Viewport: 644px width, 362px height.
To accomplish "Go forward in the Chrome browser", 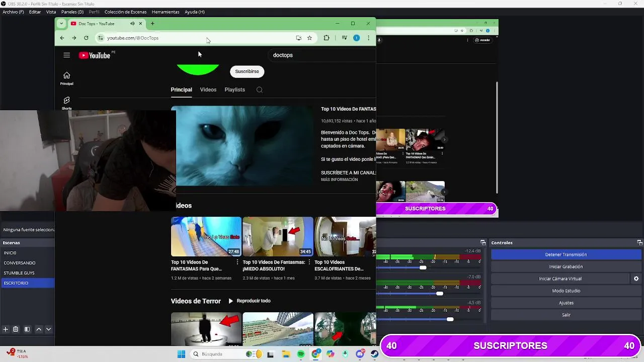I will point(74,38).
